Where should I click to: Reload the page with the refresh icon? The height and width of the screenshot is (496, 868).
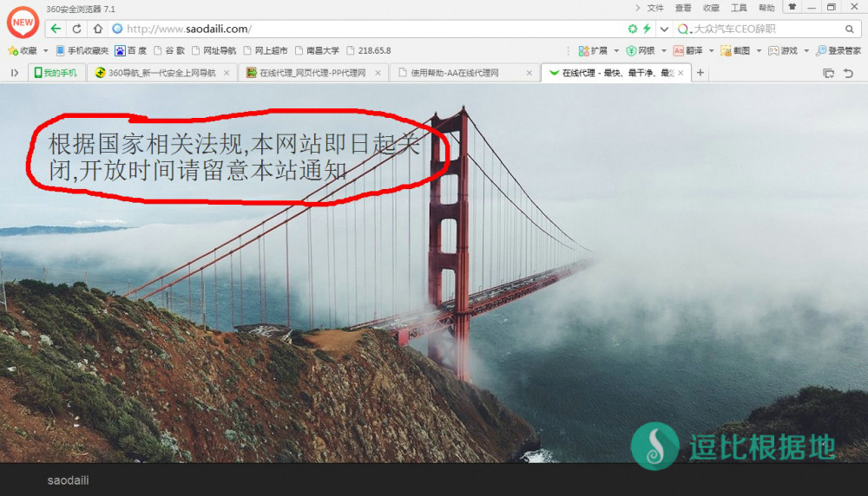[77, 29]
